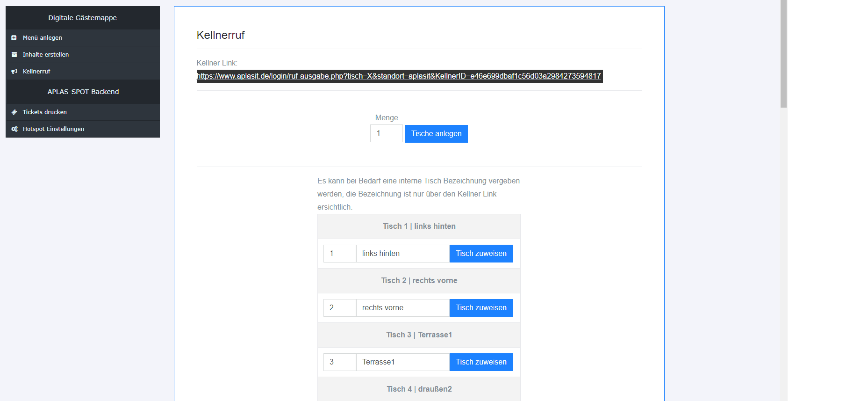Click the Tische anlegen button
The image size is (868, 401).
click(x=437, y=134)
